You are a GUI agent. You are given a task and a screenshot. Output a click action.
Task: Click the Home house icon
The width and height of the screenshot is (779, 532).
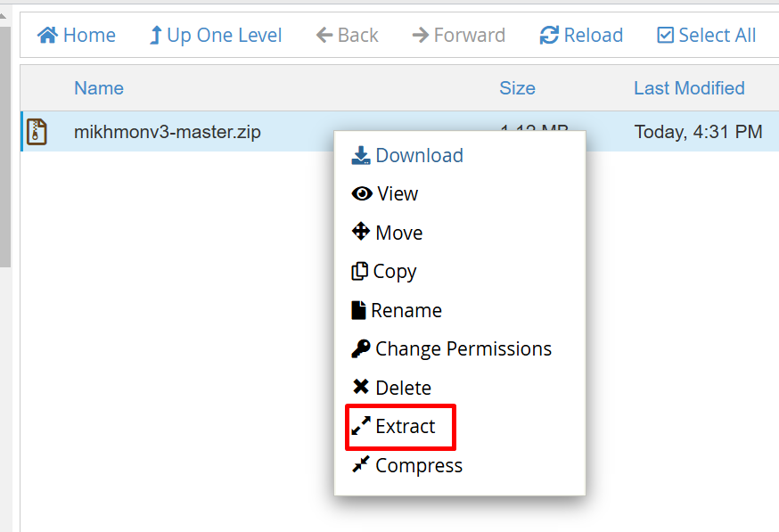(x=48, y=36)
